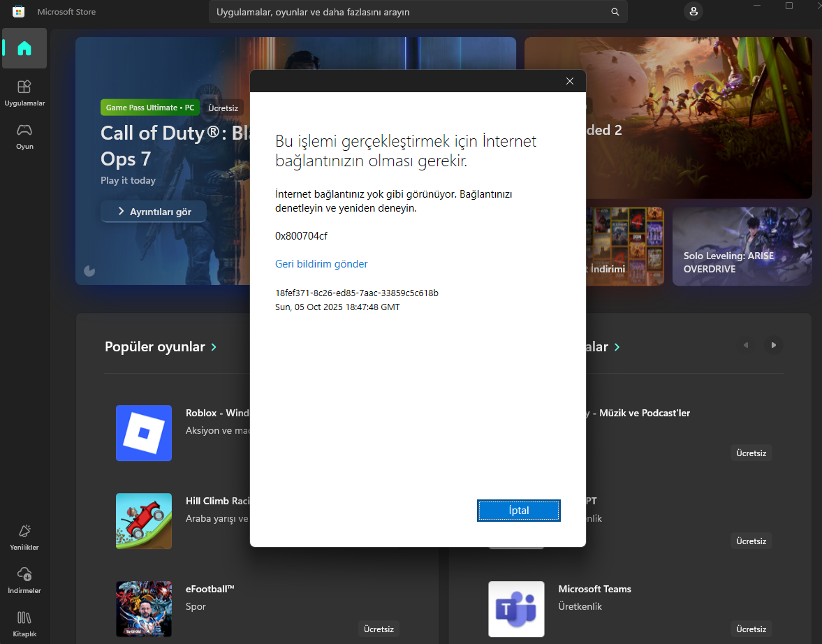
Task: Minimize the Microsoft Store window
Action: tap(757, 6)
